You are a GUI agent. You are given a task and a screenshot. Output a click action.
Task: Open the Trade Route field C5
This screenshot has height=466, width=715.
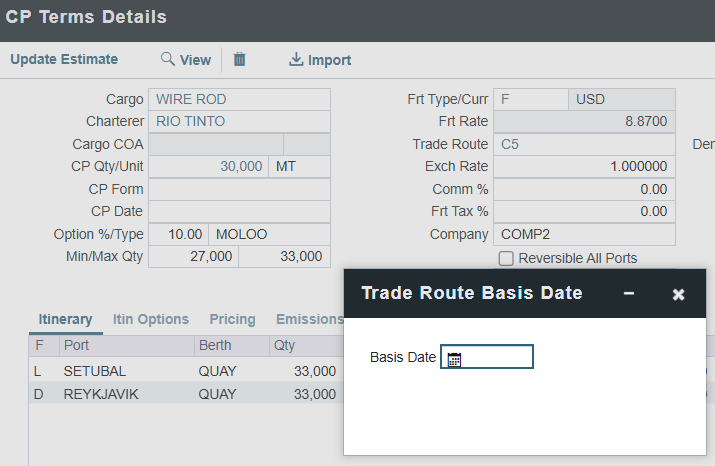point(584,145)
